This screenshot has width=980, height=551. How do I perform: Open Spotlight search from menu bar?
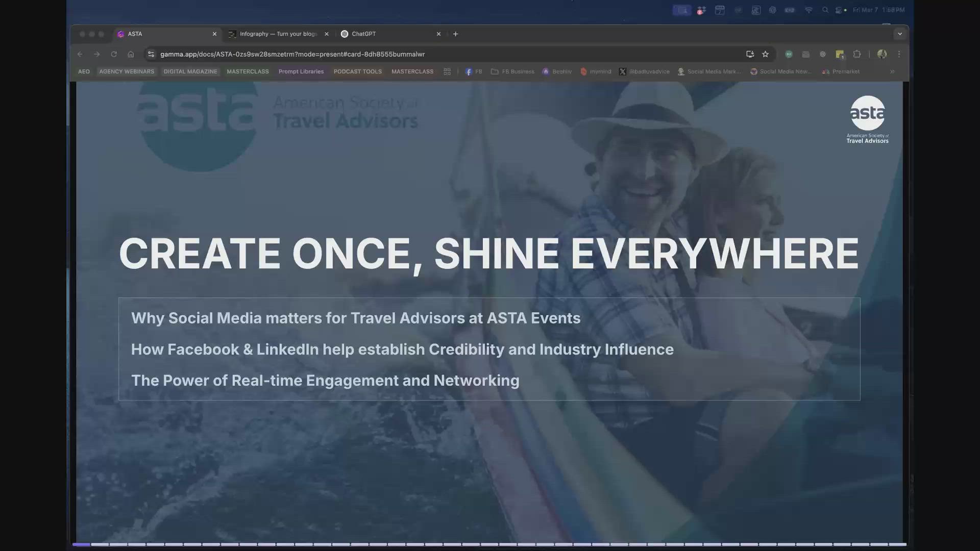coord(825,10)
